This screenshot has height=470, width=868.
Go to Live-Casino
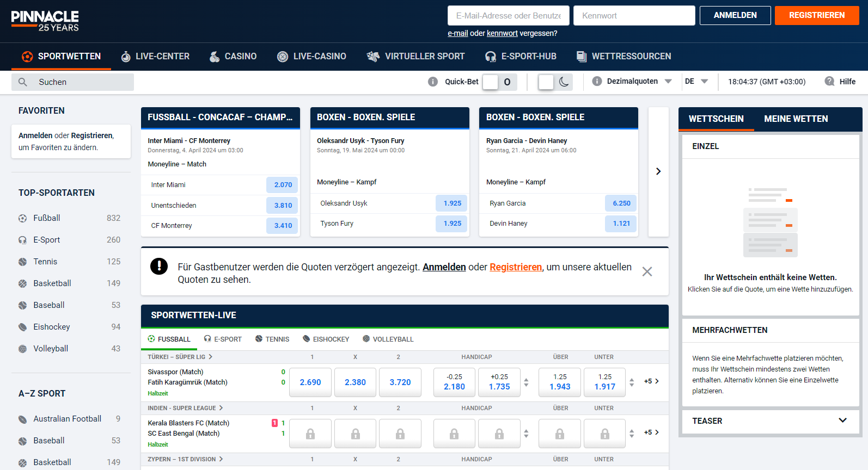pyautogui.click(x=311, y=57)
